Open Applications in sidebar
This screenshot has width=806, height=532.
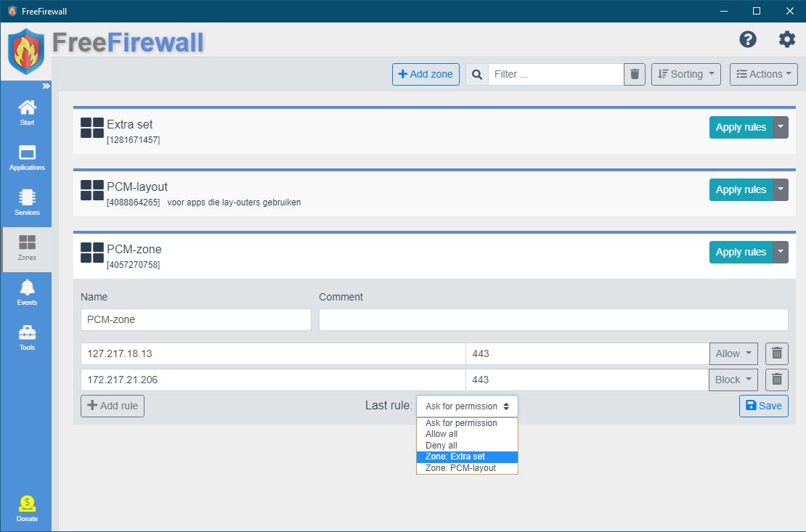[27, 157]
